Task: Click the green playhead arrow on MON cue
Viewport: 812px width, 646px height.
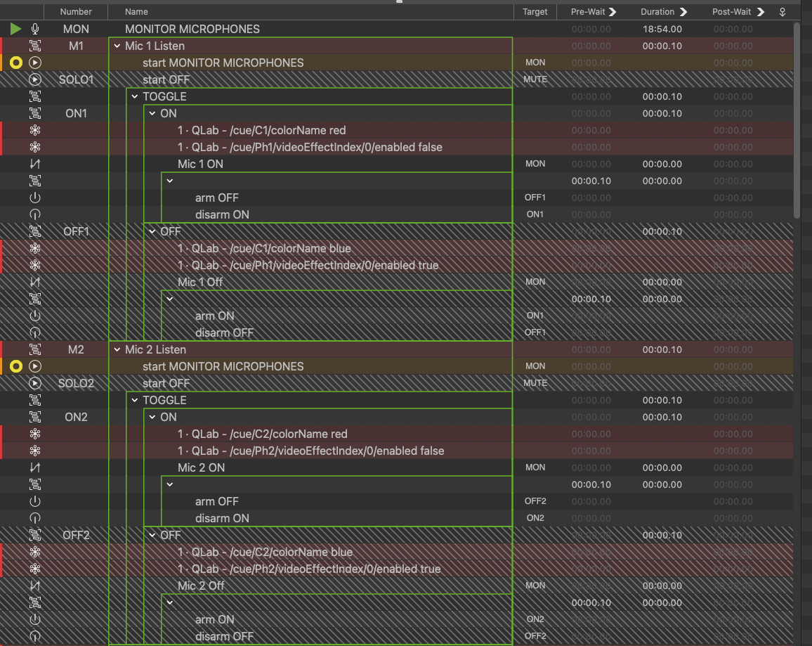Action: click(x=16, y=29)
